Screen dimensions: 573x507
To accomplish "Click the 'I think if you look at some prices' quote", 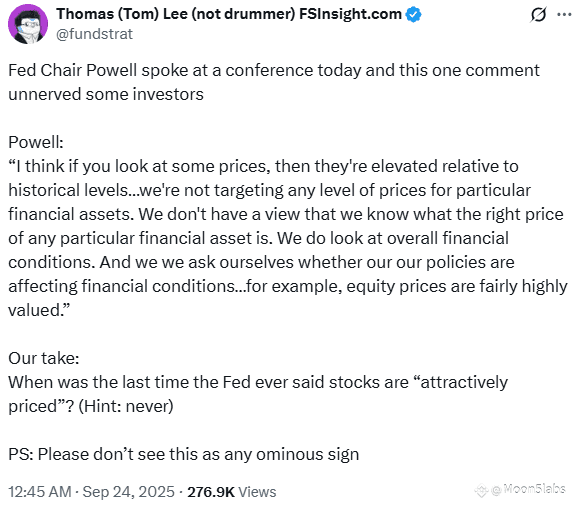I will [140, 166].
